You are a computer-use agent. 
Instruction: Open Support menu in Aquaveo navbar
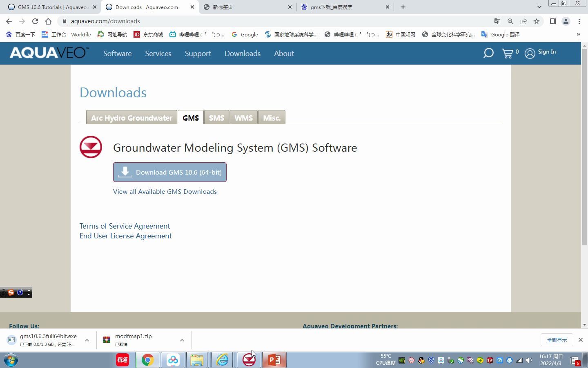coord(198,53)
